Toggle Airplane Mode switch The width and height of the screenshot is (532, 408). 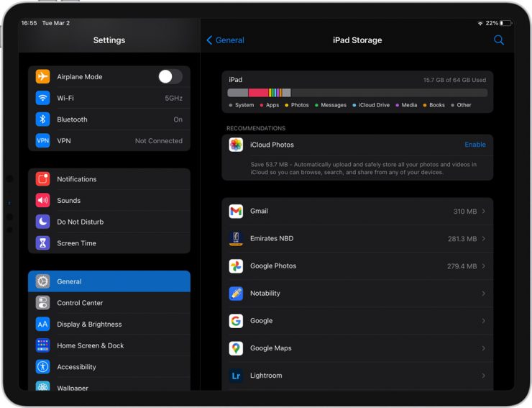[170, 76]
